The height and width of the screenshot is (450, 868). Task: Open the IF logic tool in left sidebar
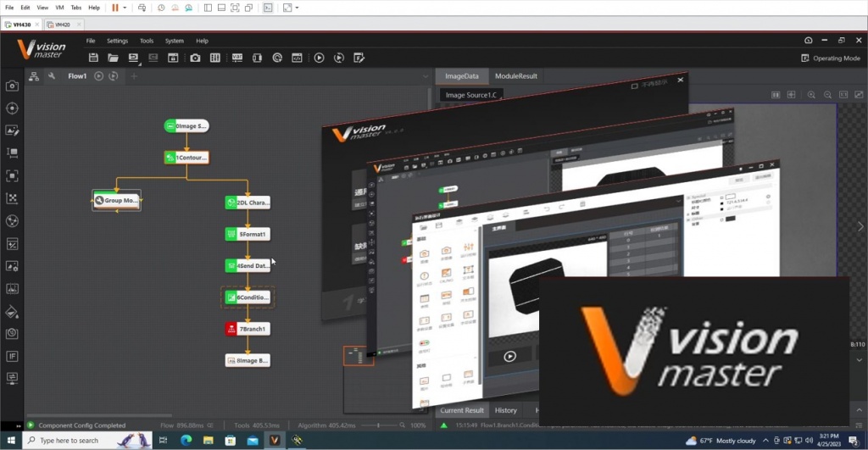tap(12, 356)
